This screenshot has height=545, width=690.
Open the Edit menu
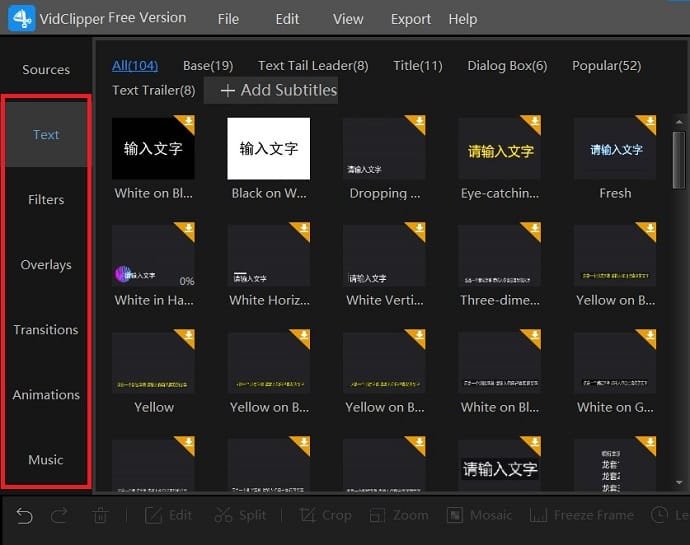(287, 19)
